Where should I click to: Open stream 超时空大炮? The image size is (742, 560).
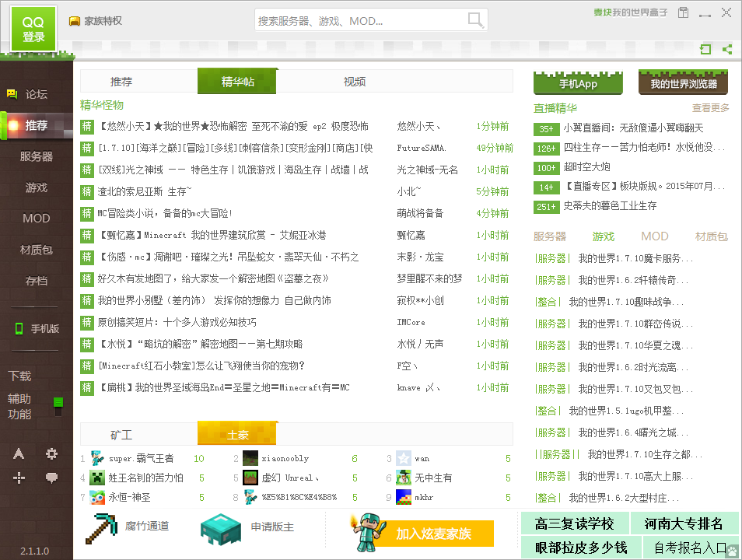click(x=586, y=166)
